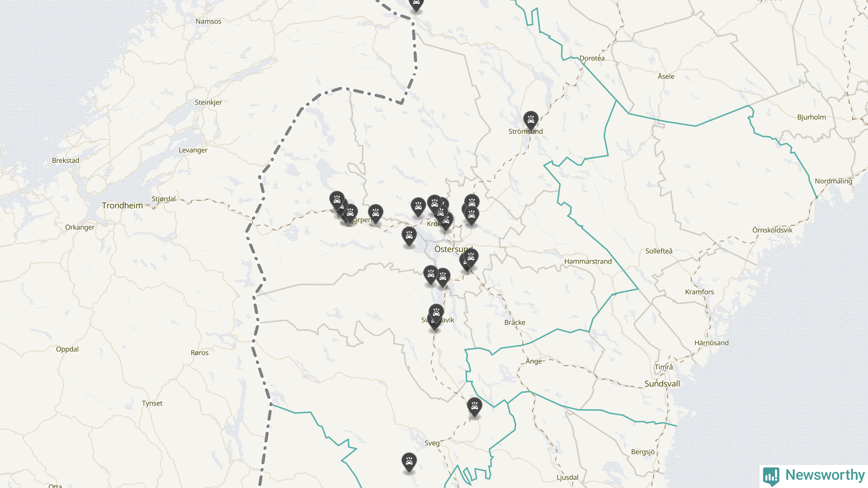This screenshot has height=488, width=868.
Task: Click the Newsworthy chart icon
Action: tap(771, 476)
